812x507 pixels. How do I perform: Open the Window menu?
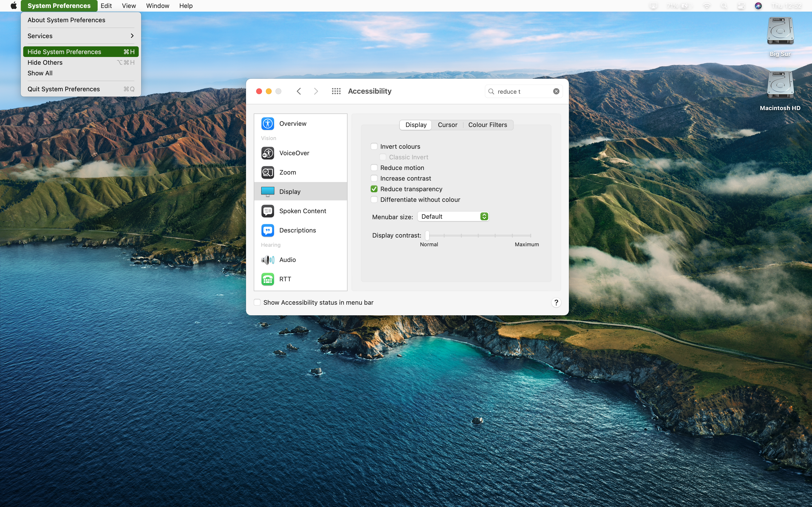[157, 6]
